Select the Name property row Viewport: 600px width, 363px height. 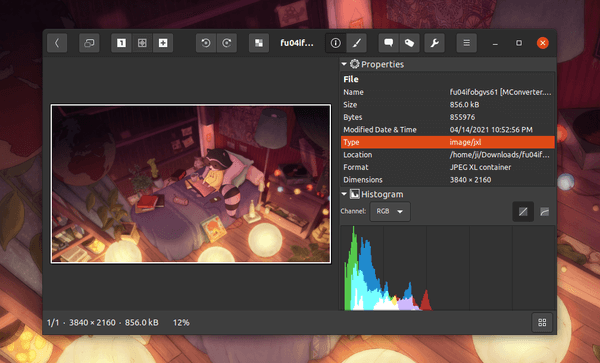pos(447,92)
